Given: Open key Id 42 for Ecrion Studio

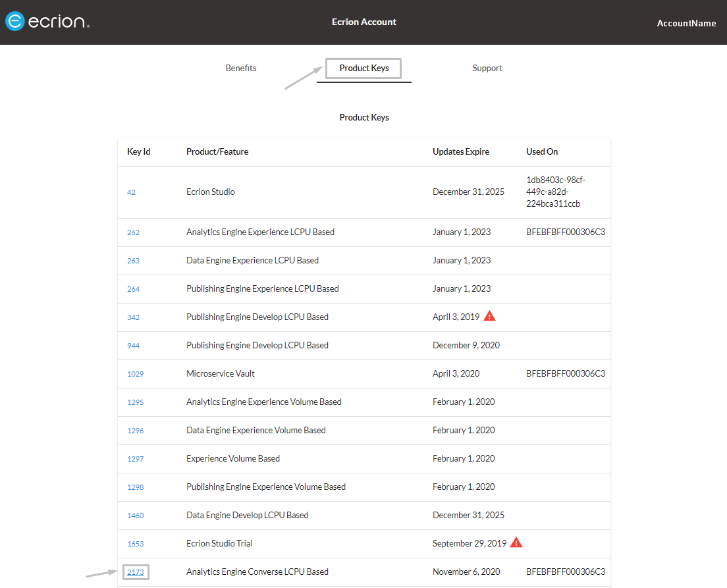Looking at the screenshot, I should click(131, 192).
